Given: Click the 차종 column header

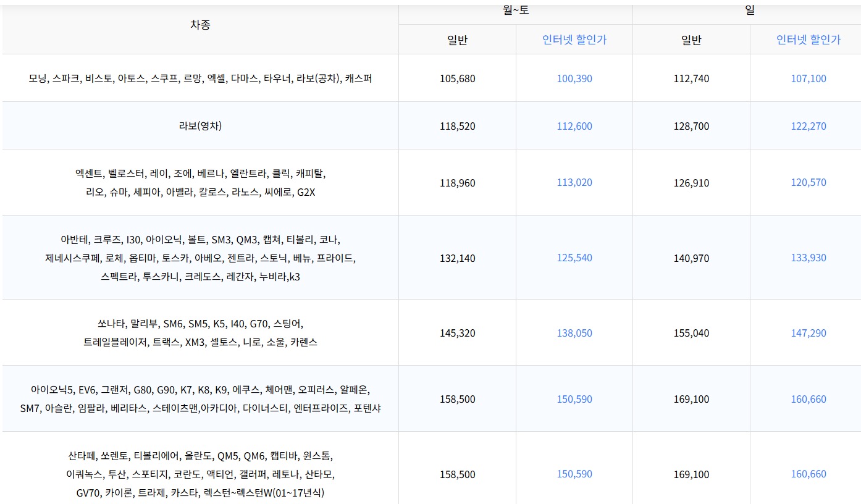Looking at the screenshot, I should click(200, 25).
